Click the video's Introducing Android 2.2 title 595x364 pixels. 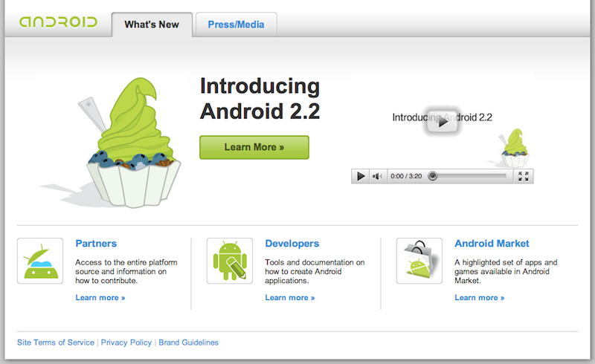(442, 117)
